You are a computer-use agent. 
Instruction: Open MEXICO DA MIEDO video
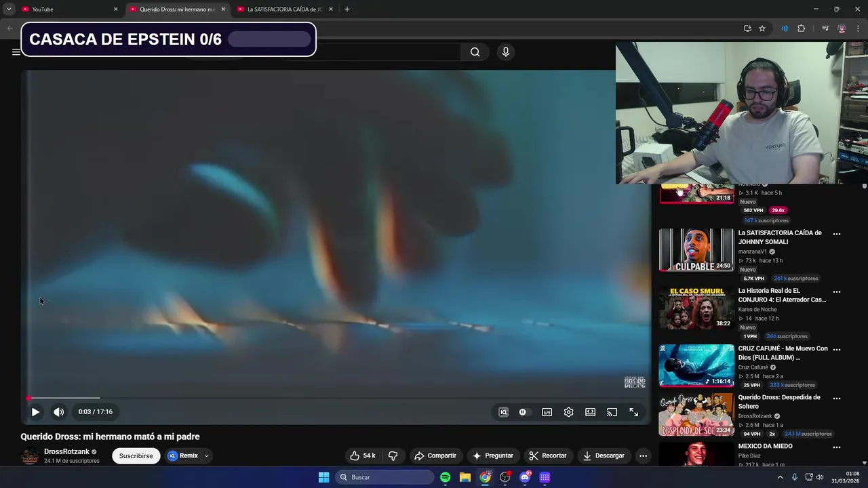(765, 446)
